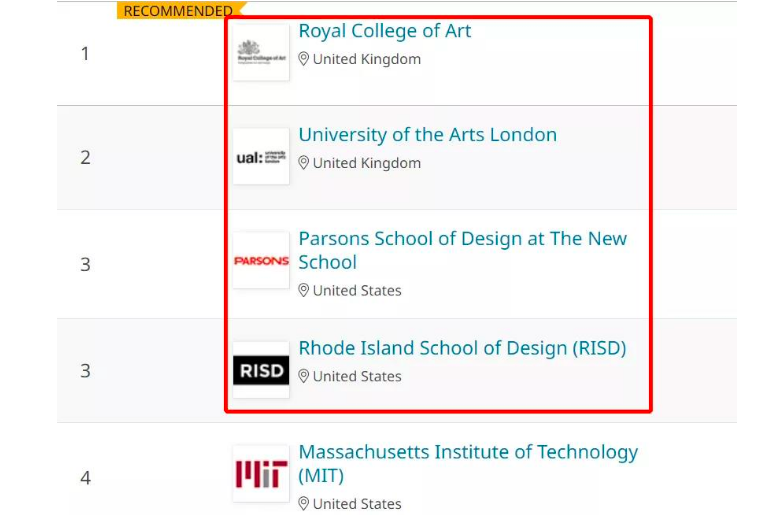Viewport: 783px width, 515px height.
Task: Click location pin under Rhode Island School of Design
Action: [304, 376]
